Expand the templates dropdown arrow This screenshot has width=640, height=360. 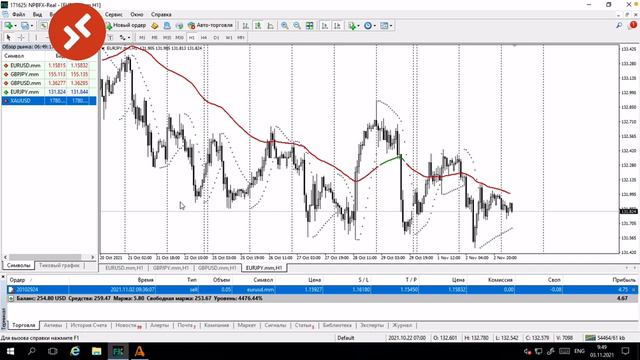click(x=391, y=26)
